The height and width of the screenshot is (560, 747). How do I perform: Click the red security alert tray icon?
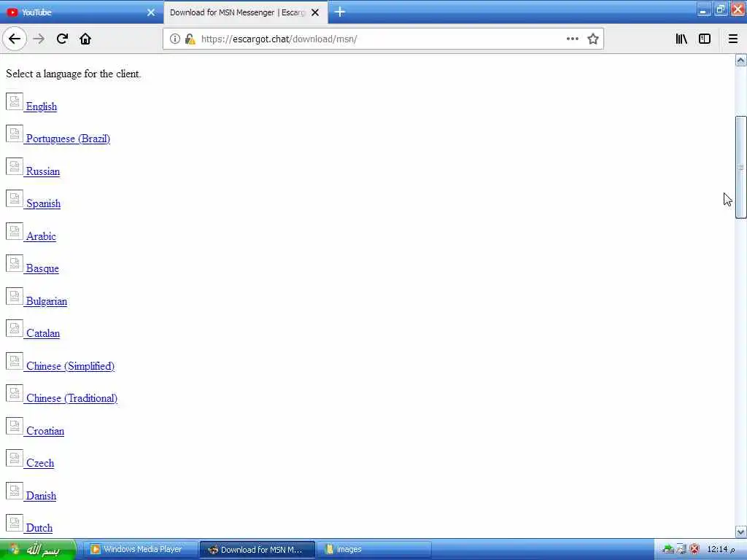[694, 549]
